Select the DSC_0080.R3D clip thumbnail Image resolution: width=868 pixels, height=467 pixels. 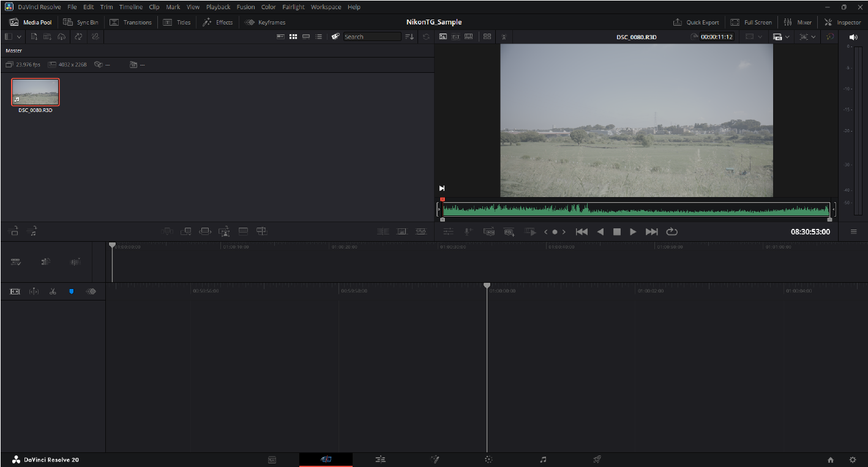36,92
